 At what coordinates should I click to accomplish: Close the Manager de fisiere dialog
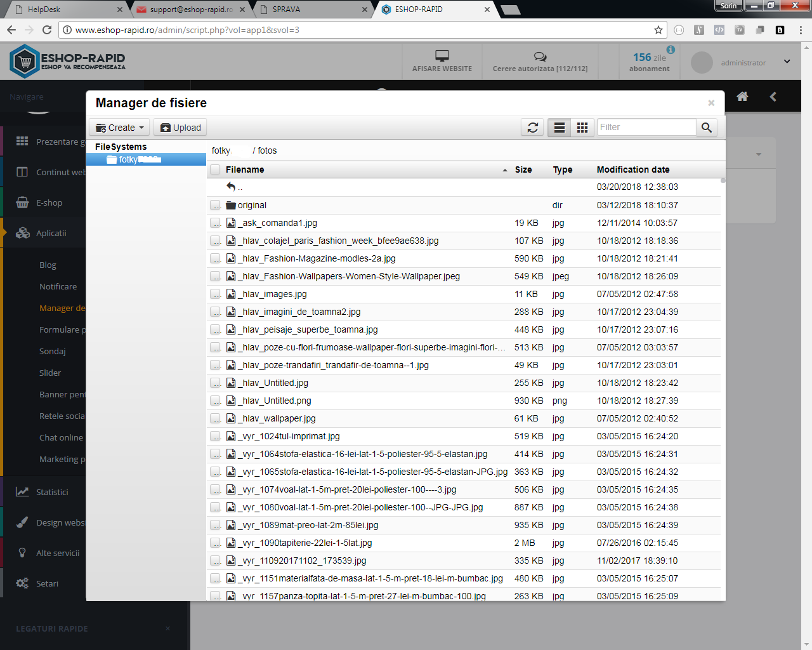[x=711, y=103]
